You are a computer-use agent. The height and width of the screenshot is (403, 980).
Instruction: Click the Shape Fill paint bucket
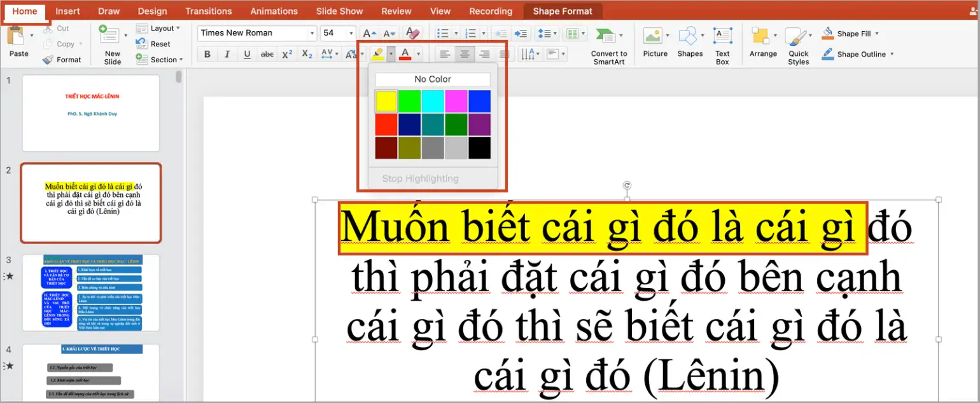[827, 33]
